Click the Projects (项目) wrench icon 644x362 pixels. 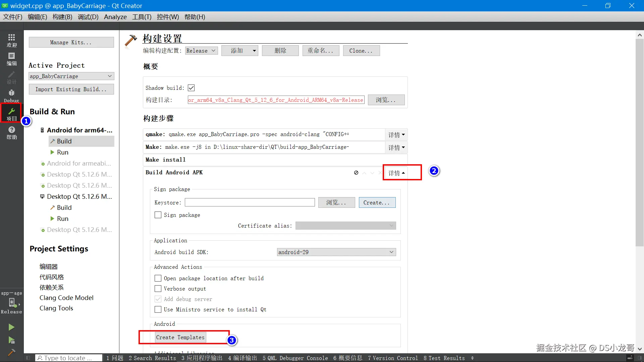tap(11, 114)
